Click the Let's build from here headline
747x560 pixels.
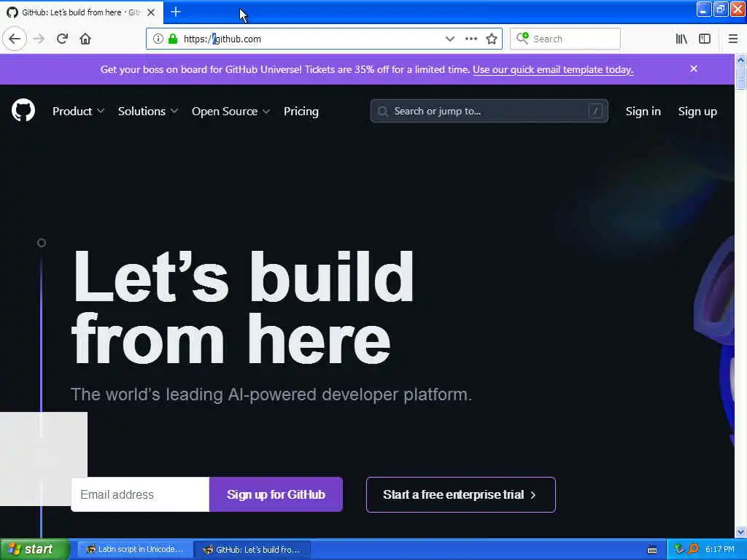coord(242,307)
